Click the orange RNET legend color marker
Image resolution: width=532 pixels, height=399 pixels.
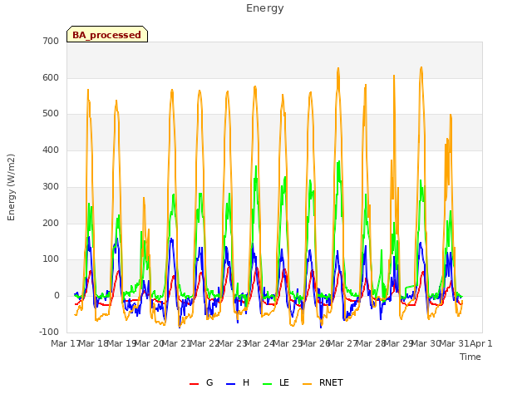307,384
